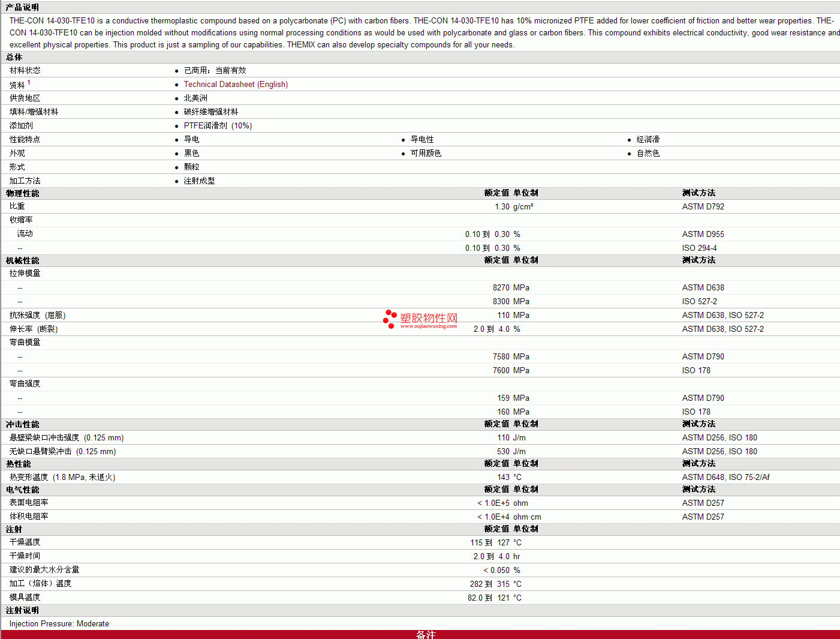
Task: Select the ISO 294-4 test method
Action: point(699,248)
